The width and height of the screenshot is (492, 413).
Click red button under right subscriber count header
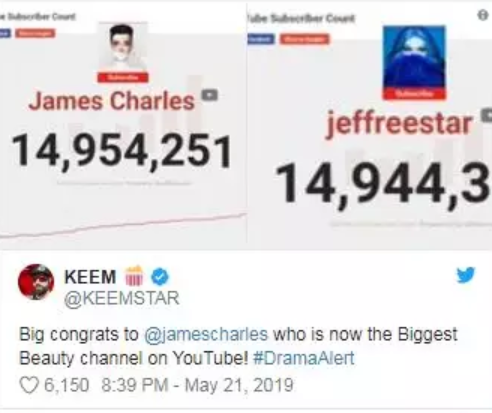[304, 39]
